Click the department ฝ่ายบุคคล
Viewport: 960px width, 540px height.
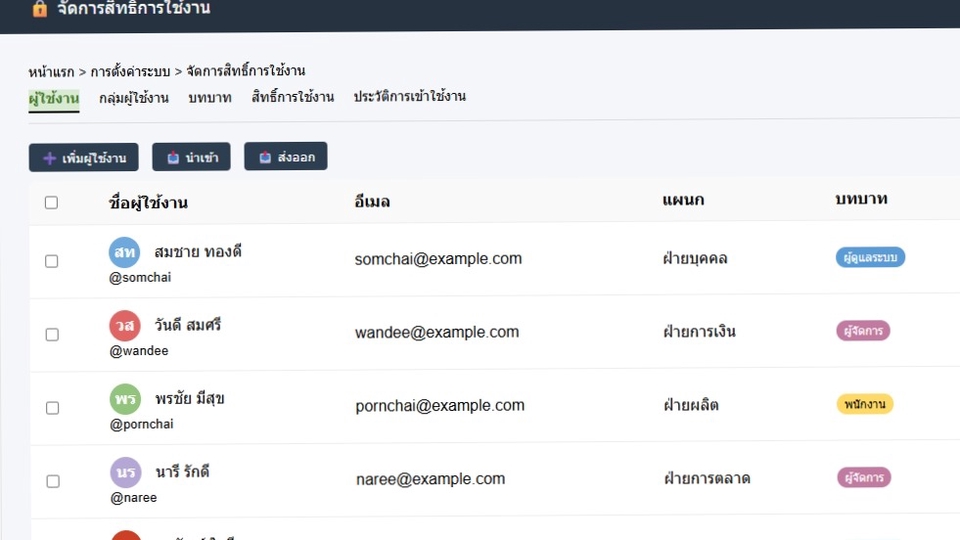coord(695,258)
